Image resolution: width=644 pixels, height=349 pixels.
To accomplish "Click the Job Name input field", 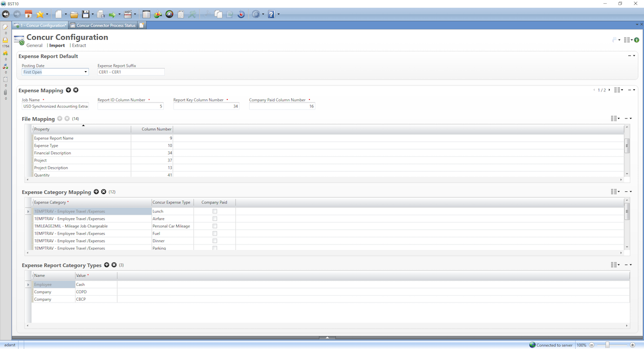I will point(55,106).
